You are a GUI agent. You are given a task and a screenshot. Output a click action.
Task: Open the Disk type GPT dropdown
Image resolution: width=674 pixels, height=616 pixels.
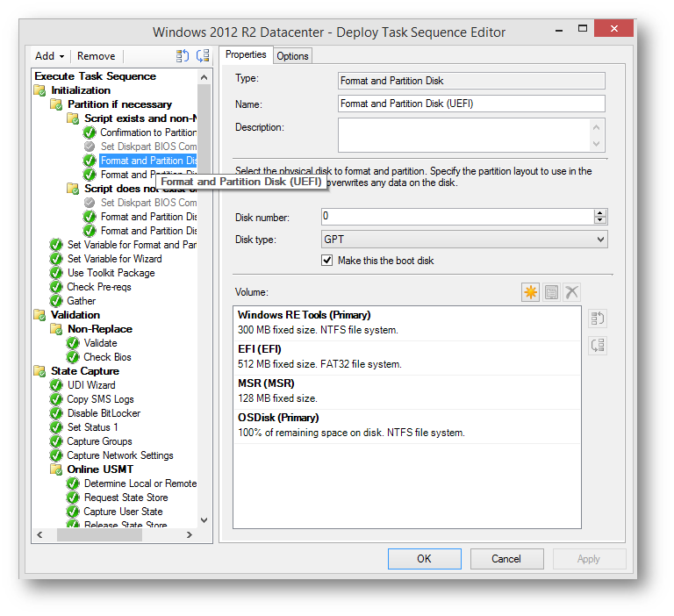(x=464, y=240)
